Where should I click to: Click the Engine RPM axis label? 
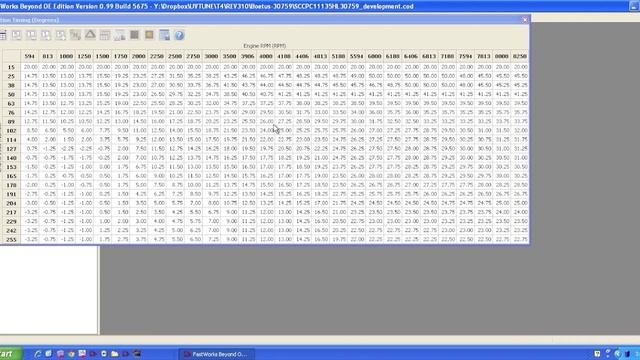tap(264, 46)
